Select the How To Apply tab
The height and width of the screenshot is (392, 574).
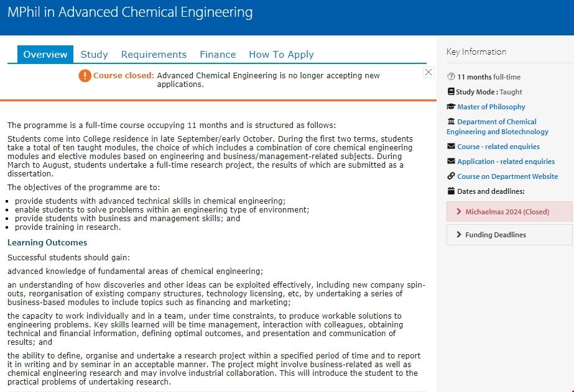[x=281, y=55]
